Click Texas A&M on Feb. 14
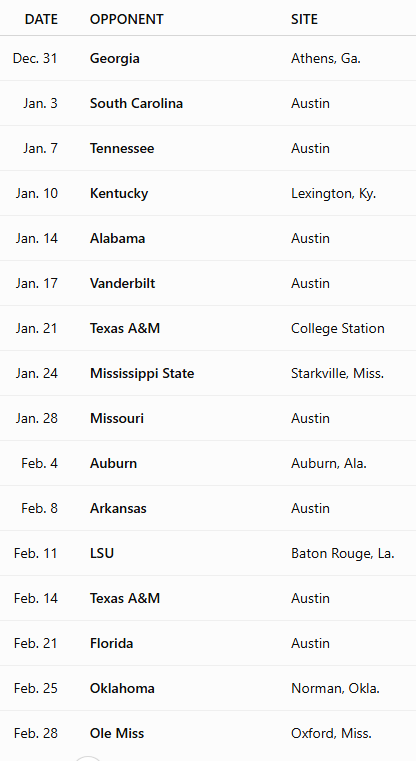Screen dimensions: 416x761 tap(125, 598)
